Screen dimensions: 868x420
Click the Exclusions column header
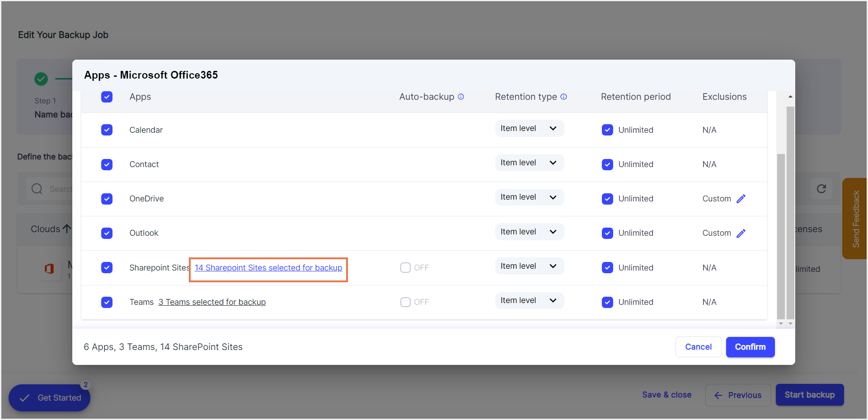(x=724, y=97)
